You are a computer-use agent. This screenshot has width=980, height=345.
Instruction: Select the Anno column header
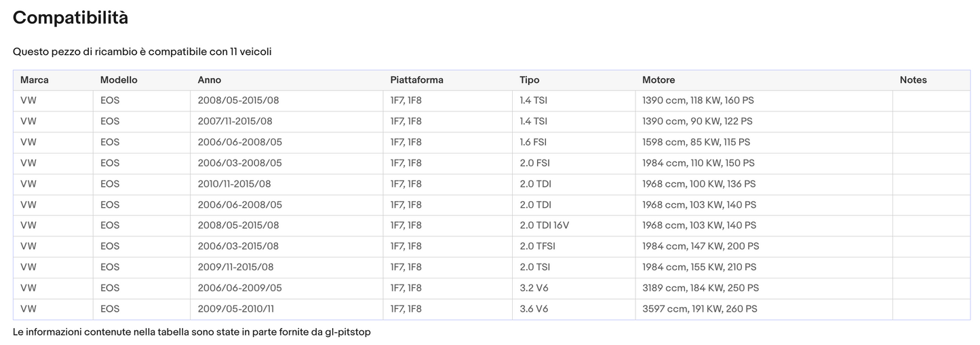click(x=210, y=80)
